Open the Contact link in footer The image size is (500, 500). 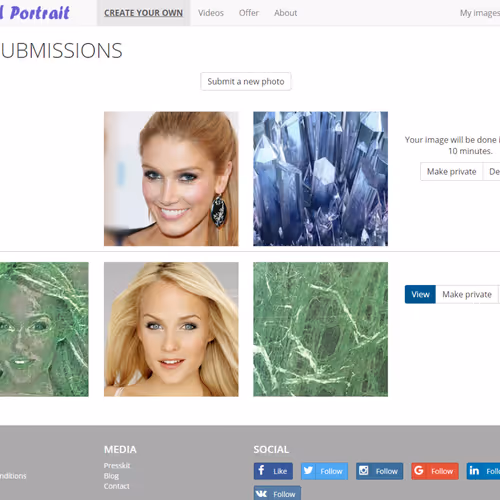click(116, 486)
